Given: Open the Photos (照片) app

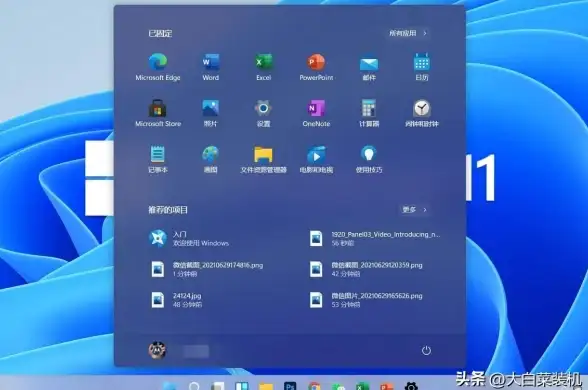Looking at the screenshot, I should click(x=211, y=113).
